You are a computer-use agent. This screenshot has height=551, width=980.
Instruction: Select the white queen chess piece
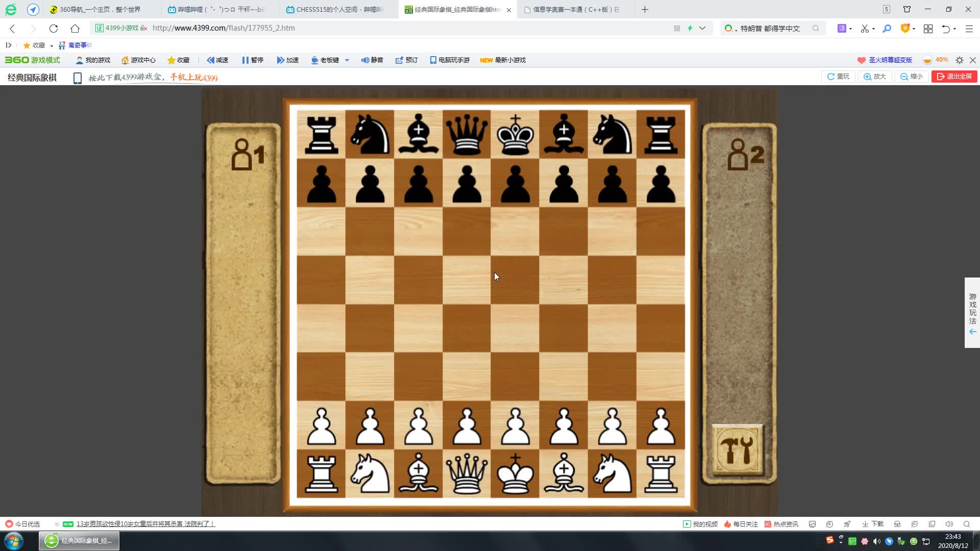coord(467,474)
